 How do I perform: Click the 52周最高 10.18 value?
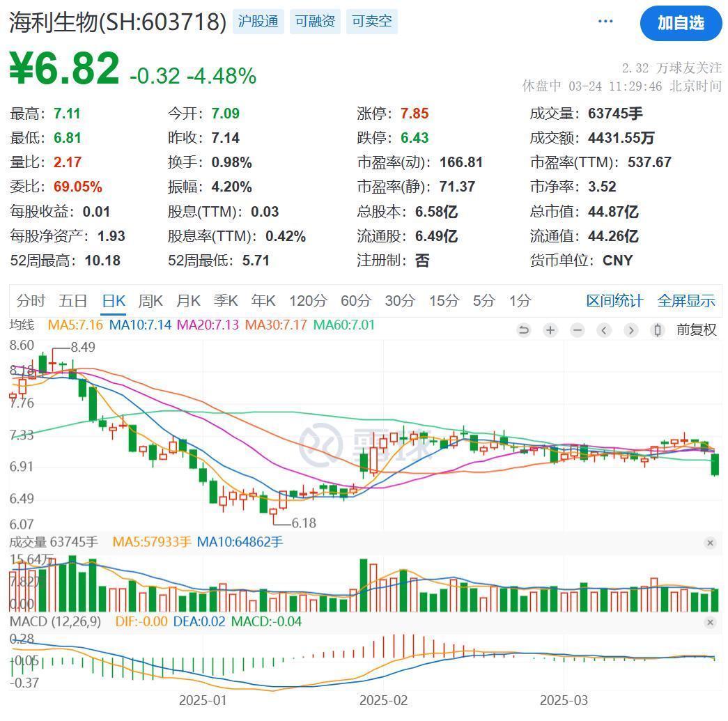pyautogui.click(x=102, y=261)
